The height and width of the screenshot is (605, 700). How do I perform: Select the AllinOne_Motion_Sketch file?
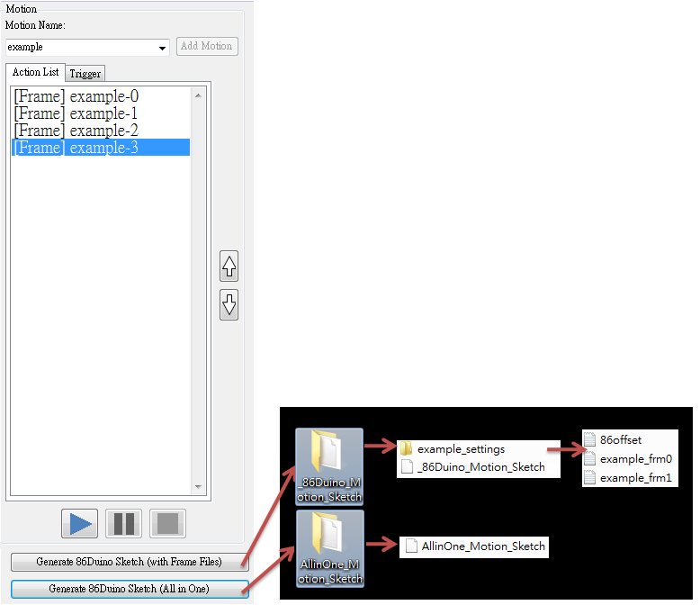pyautogui.click(x=475, y=546)
